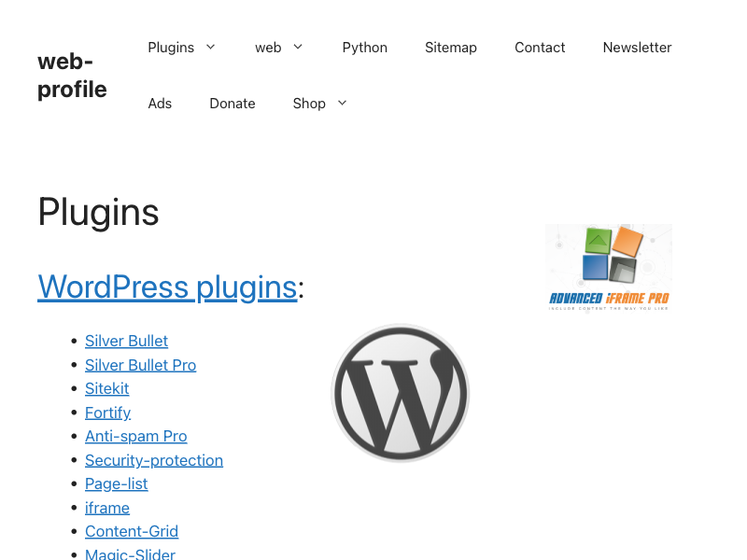Open the Newsletter page
Screen dimensions: 747x560
tap(637, 48)
